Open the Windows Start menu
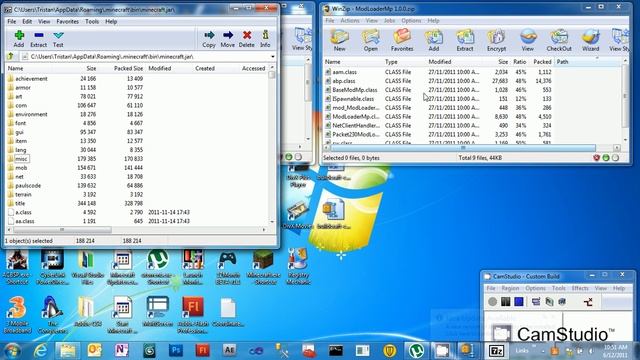The height and width of the screenshot is (360, 640). [12, 351]
